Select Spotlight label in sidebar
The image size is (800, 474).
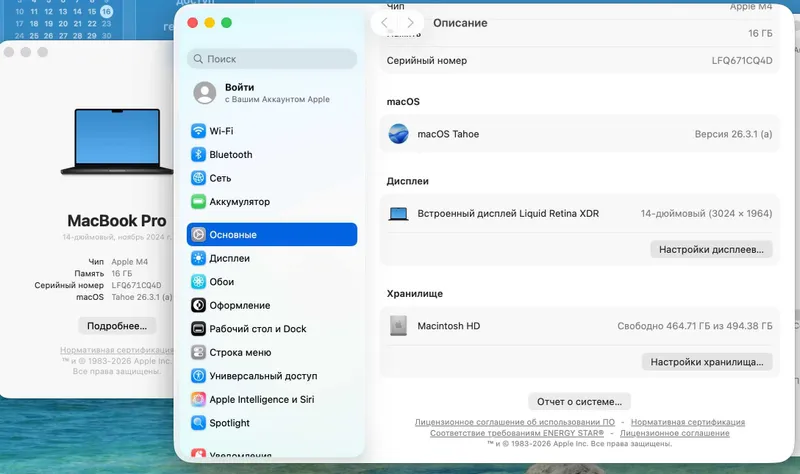[x=229, y=423]
